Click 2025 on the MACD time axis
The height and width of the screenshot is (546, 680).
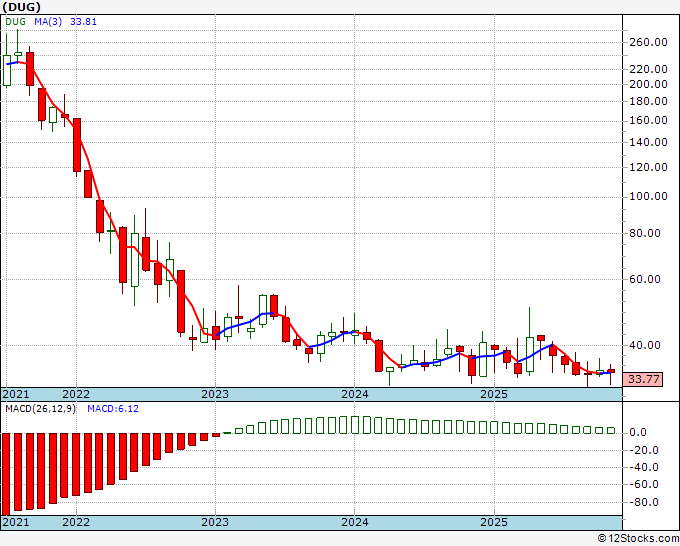point(494,522)
